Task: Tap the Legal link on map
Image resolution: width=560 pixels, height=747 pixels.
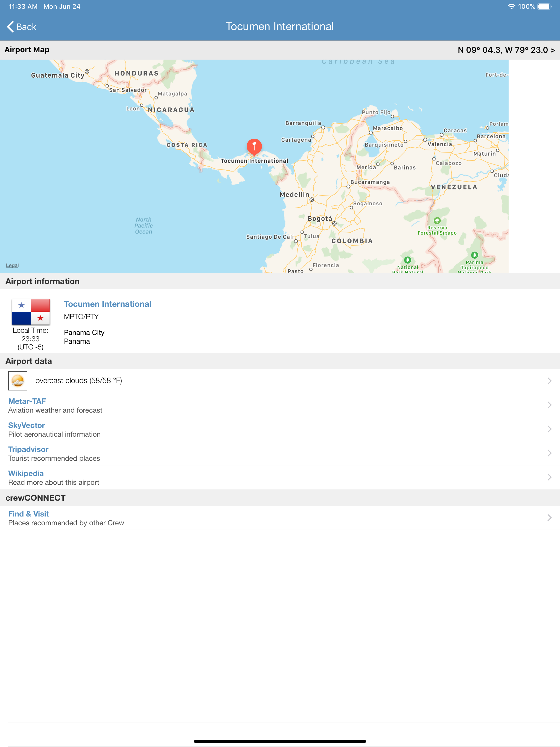Action: (x=12, y=265)
